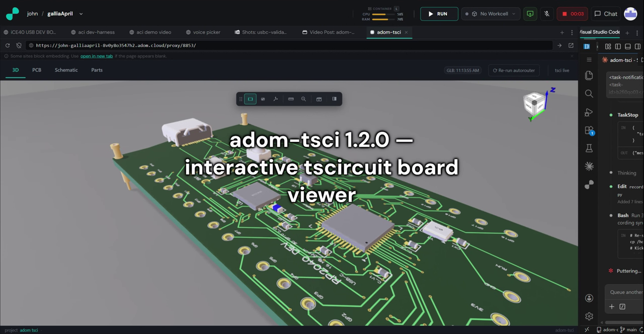Select the axis gizmo tool in floating toolbar
The width and height of the screenshot is (644, 334).
coord(276,99)
